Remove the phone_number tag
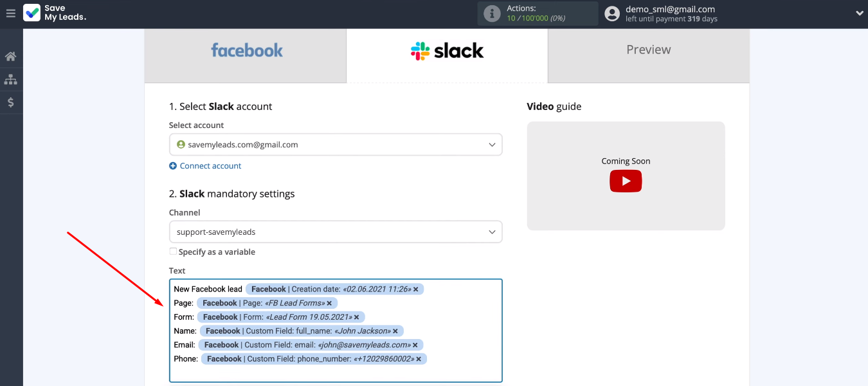The width and height of the screenshot is (868, 386). pos(419,359)
